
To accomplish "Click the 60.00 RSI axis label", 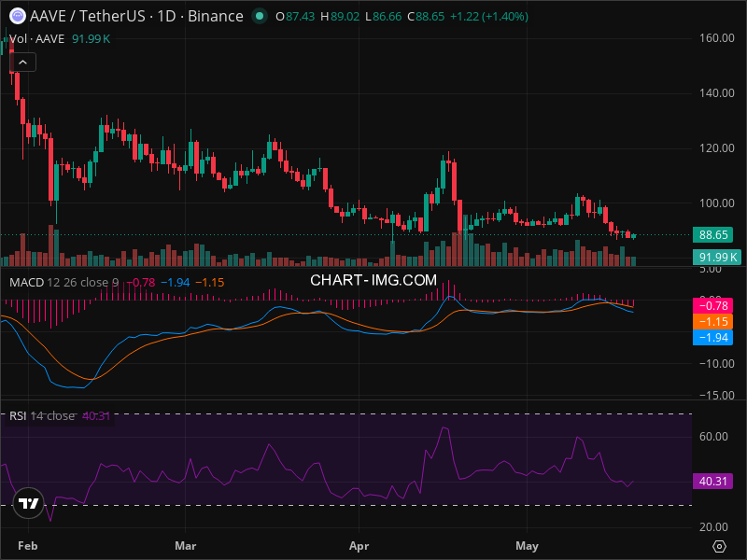I will click(713, 437).
